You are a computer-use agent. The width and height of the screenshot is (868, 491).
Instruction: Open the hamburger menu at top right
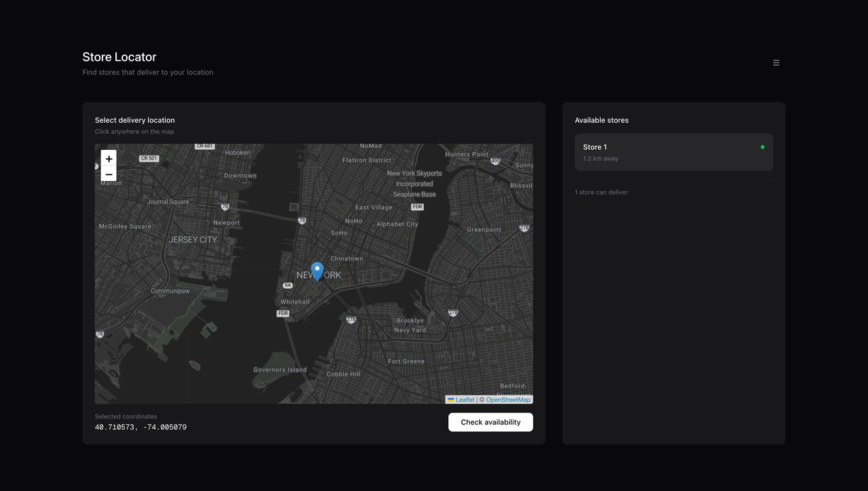tap(776, 62)
